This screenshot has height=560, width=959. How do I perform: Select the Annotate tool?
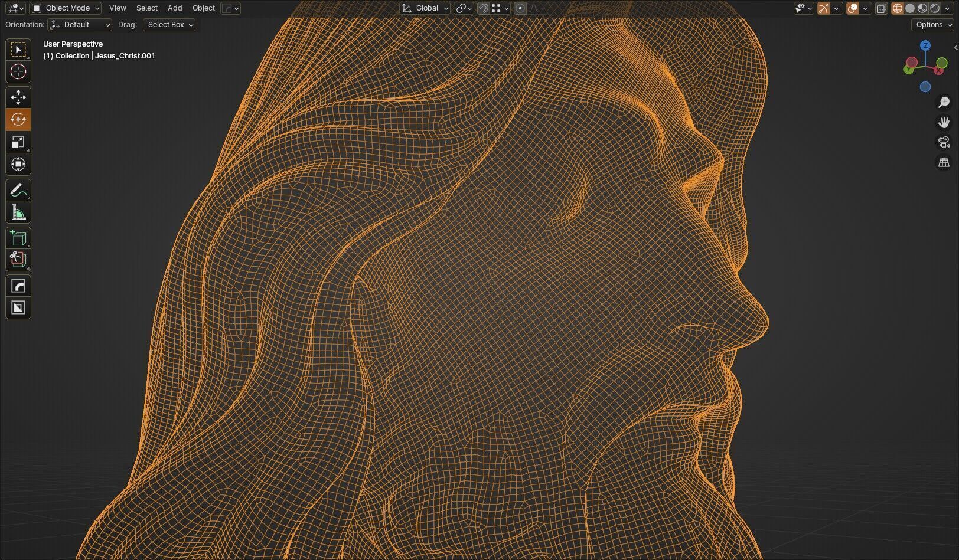click(x=18, y=191)
